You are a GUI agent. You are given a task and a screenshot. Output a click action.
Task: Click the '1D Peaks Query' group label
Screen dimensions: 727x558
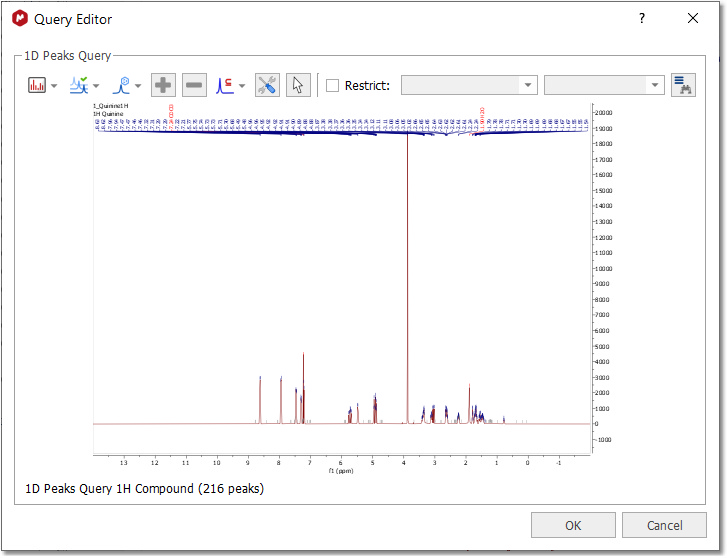[x=68, y=56]
